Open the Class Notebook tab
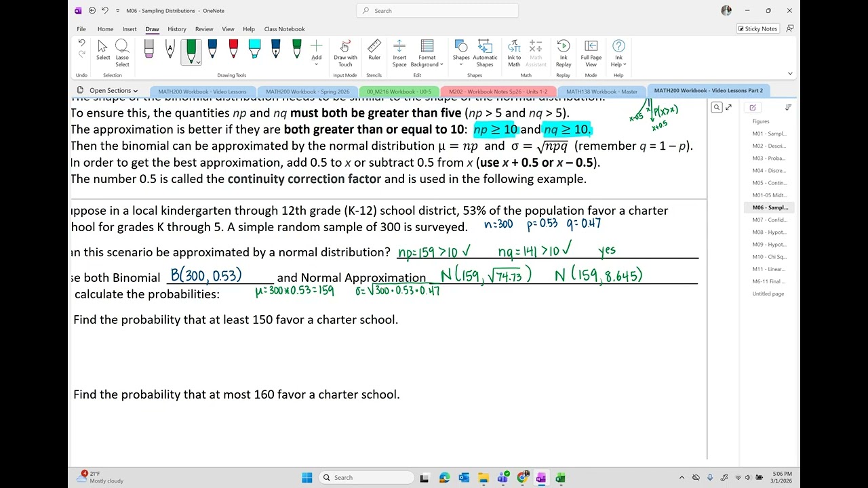This screenshot has width=868, height=488. tap(284, 29)
